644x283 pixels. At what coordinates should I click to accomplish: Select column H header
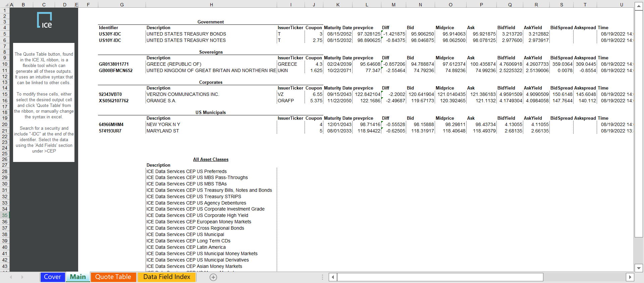(x=211, y=5)
